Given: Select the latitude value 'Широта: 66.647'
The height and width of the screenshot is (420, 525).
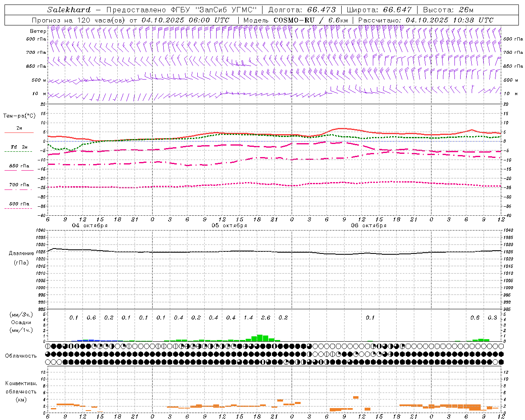Looking at the screenshot, I should (x=379, y=10).
